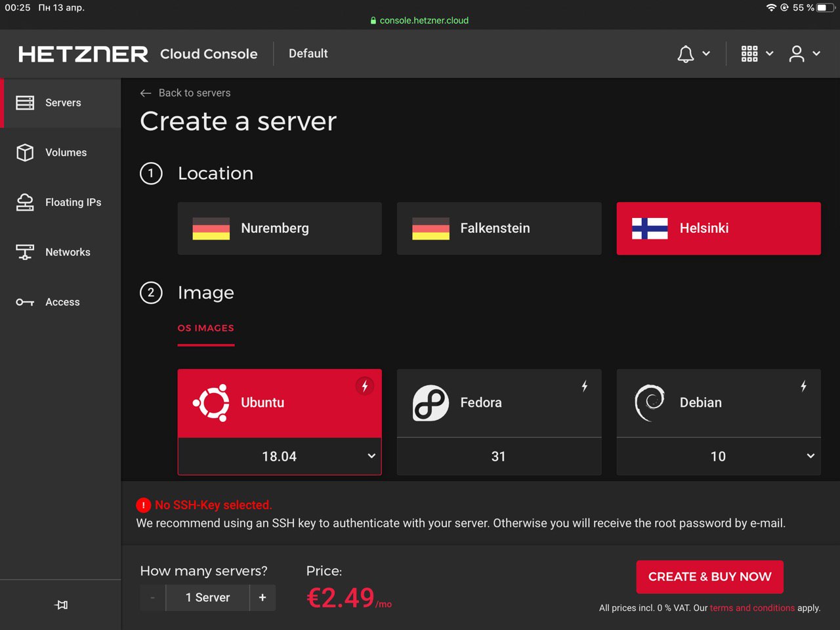Open the Volumes sidebar section

[60, 152]
